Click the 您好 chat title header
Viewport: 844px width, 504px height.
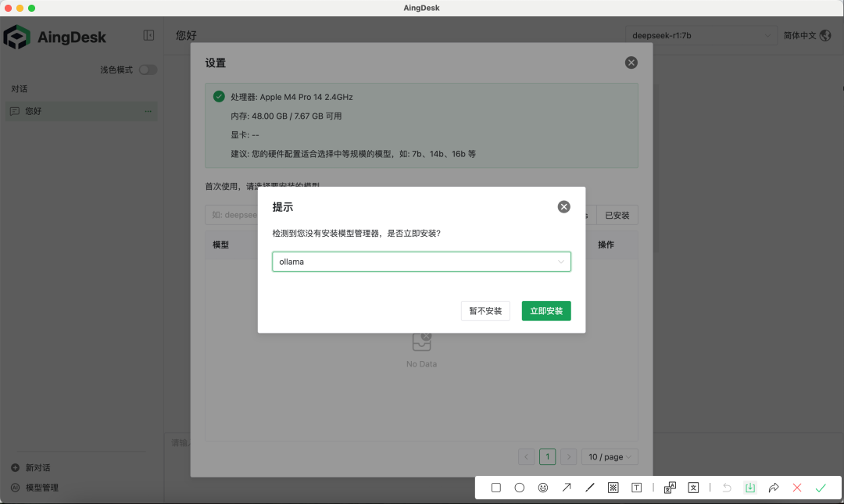[186, 35]
